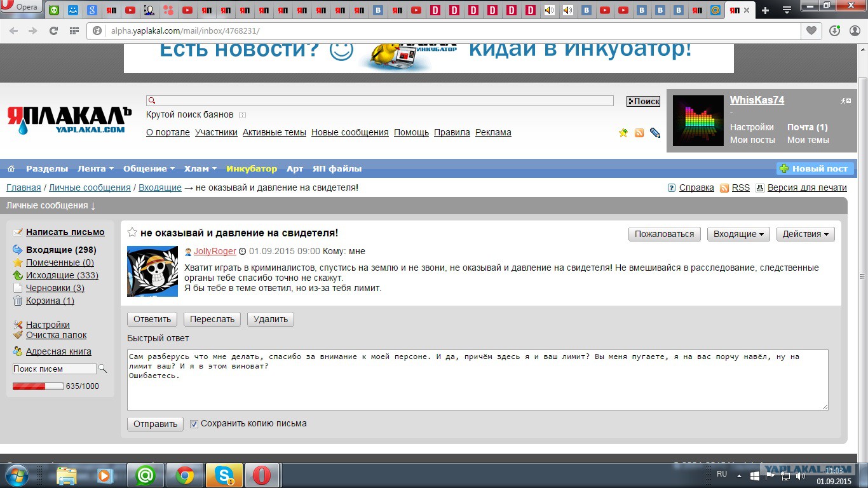Go to site home via house icon
Image resolution: width=868 pixels, height=488 pixels.
click(11, 168)
